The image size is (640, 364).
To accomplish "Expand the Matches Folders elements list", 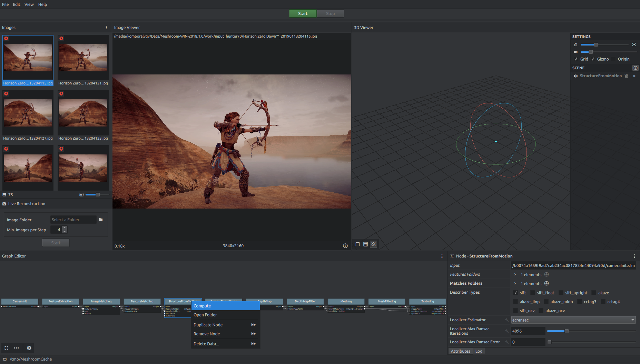I will [x=515, y=284].
